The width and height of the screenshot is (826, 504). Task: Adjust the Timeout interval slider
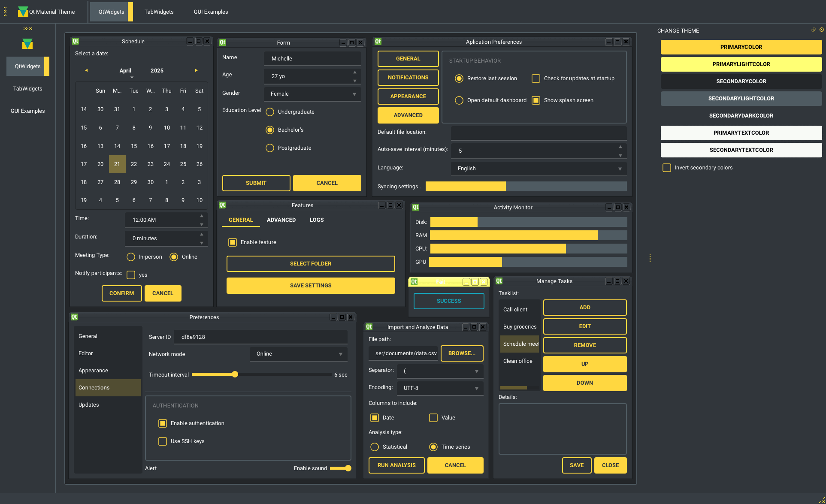click(x=234, y=374)
